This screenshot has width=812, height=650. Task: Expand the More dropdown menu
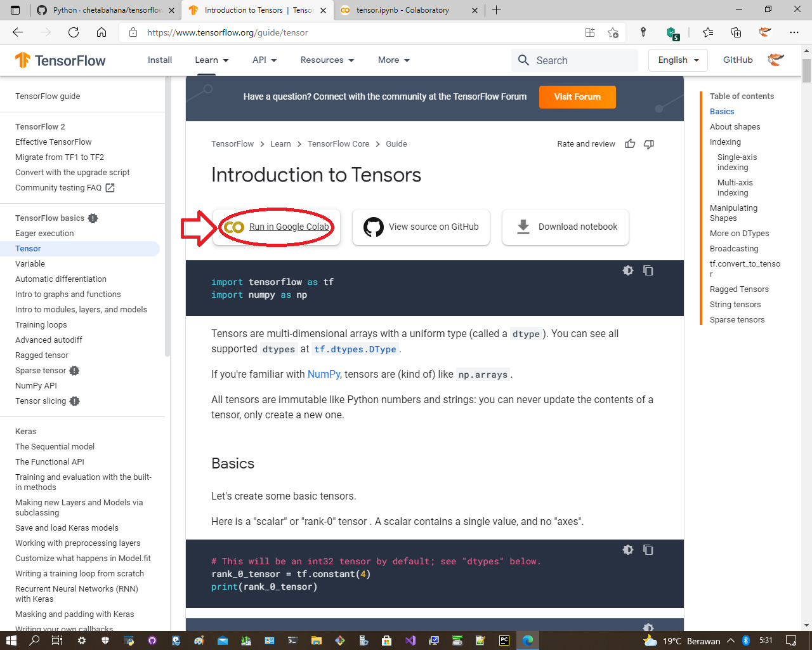pos(394,60)
